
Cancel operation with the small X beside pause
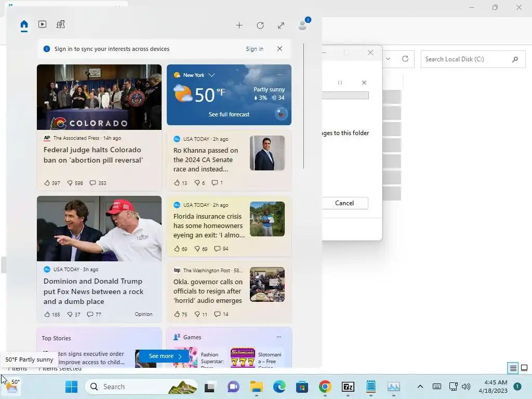pos(364,83)
